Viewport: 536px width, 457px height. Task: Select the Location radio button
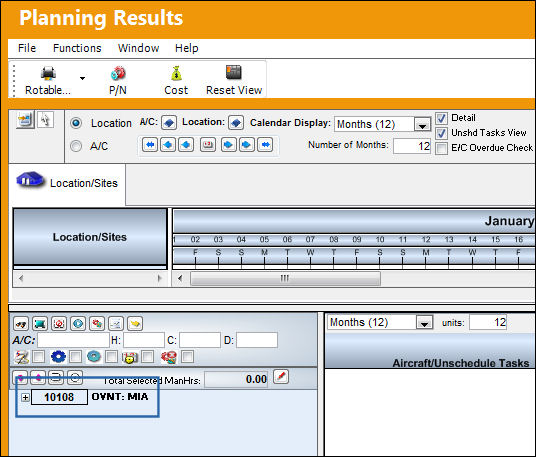click(76, 123)
